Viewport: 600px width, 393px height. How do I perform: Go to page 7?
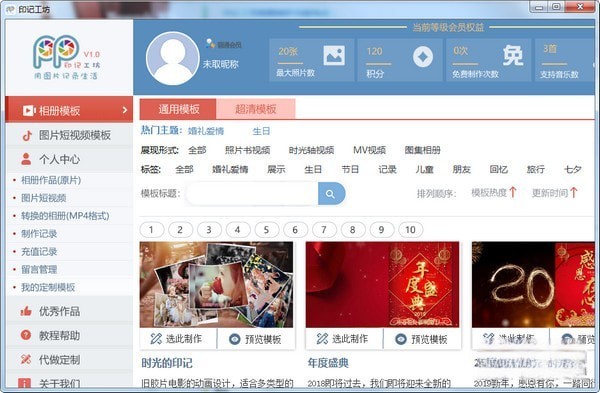pos(324,230)
